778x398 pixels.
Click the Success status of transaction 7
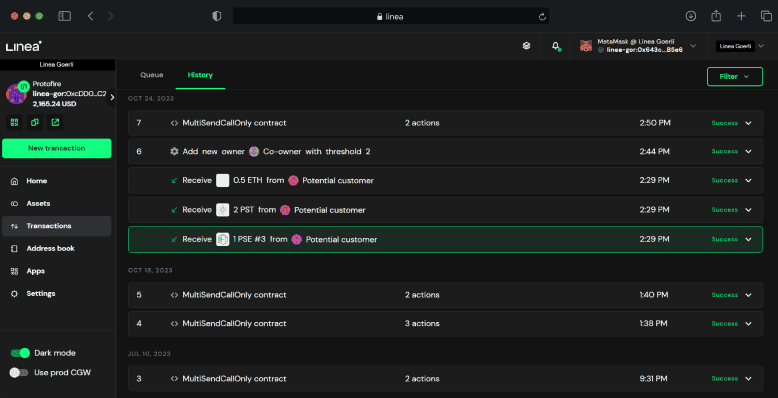pos(724,123)
